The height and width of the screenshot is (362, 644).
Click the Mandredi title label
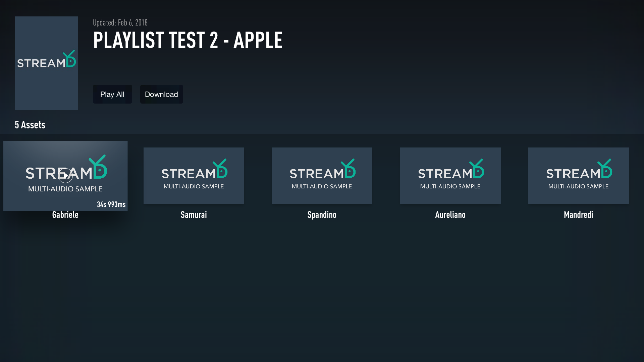tap(579, 215)
